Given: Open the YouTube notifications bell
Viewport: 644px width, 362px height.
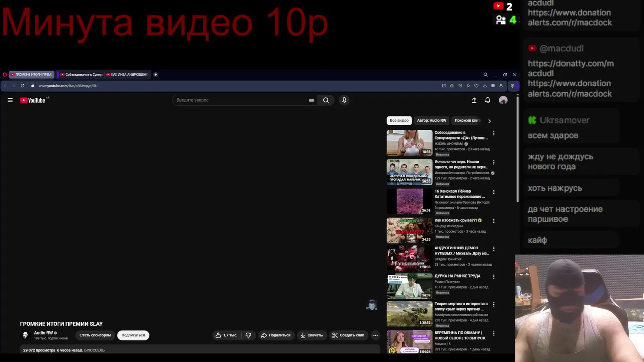Looking at the screenshot, I should click(487, 100).
